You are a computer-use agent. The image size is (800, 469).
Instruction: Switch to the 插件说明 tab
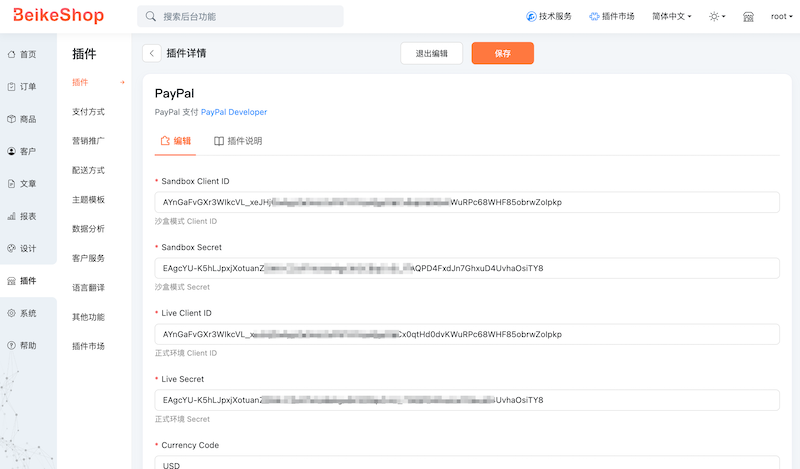[x=238, y=141]
